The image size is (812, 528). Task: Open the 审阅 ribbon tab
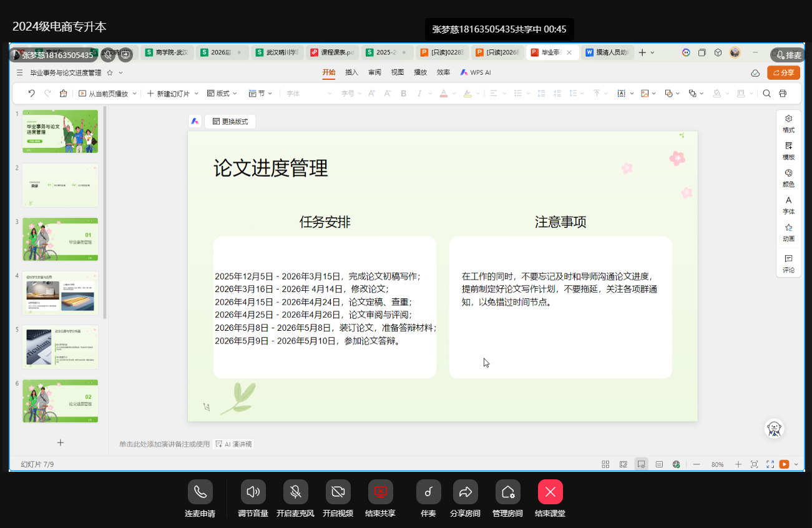click(x=374, y=72)
